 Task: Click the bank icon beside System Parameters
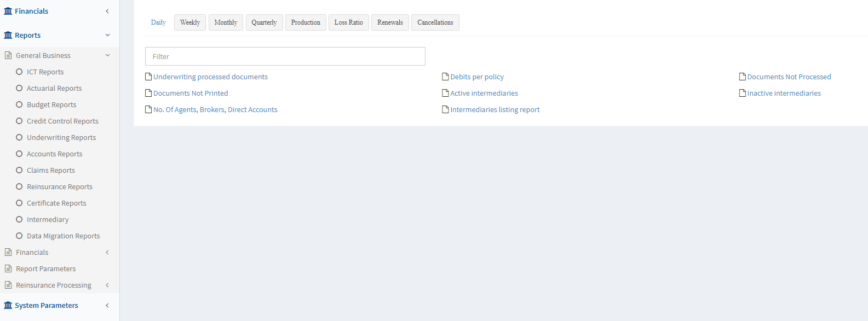tap(8, 305)
